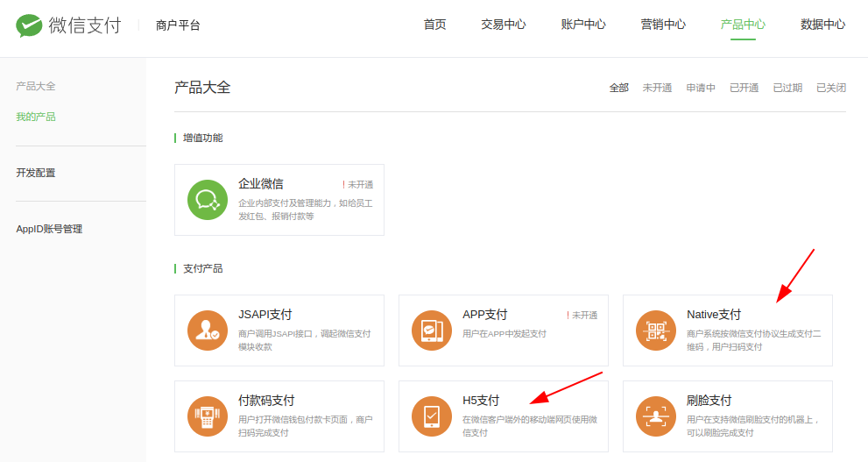Click description 用户在APP中发起支付
868x462 pixels.
coord(505,333)
